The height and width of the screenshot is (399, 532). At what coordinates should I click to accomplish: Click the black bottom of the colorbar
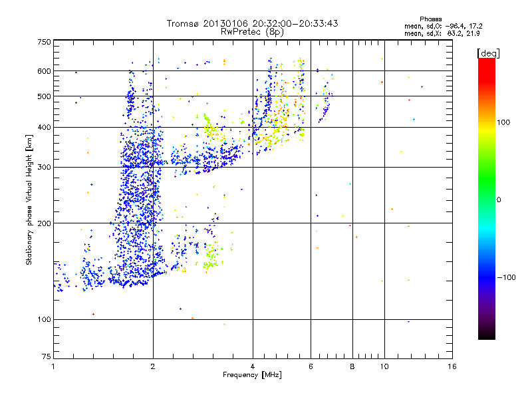[x=487, y=334]
